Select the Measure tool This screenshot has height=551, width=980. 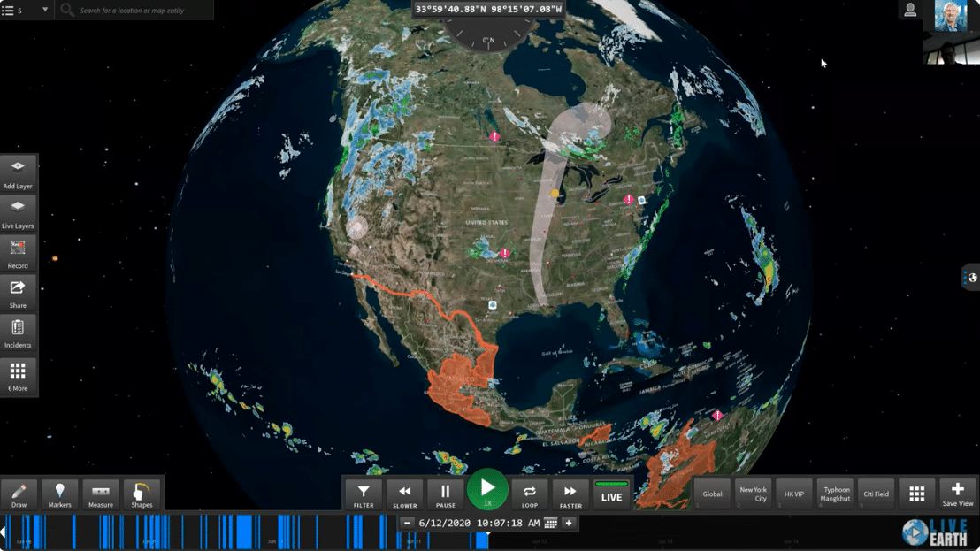101,494
